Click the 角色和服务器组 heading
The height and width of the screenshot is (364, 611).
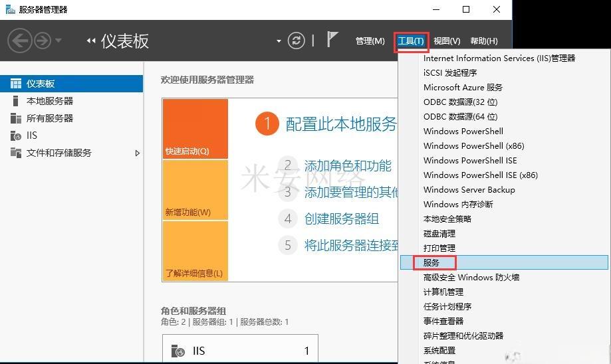193,311
